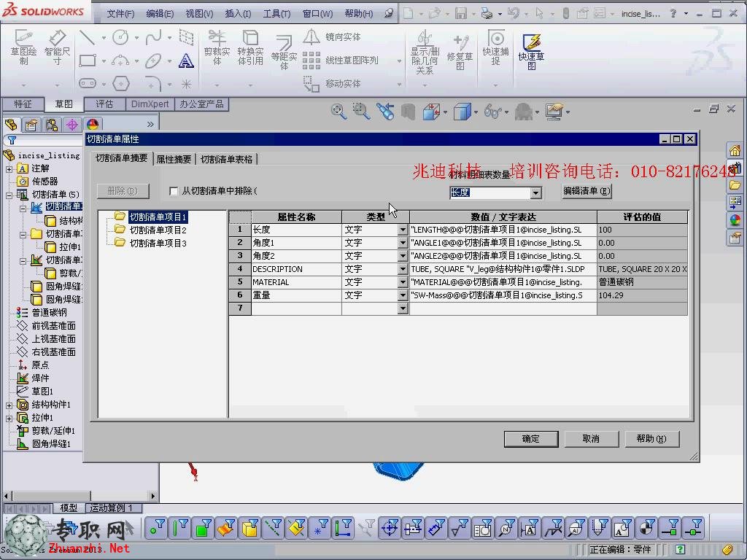Open the 视图(V) menu
The height and width of the screenshot is (560, 747).
click(199, 13)
